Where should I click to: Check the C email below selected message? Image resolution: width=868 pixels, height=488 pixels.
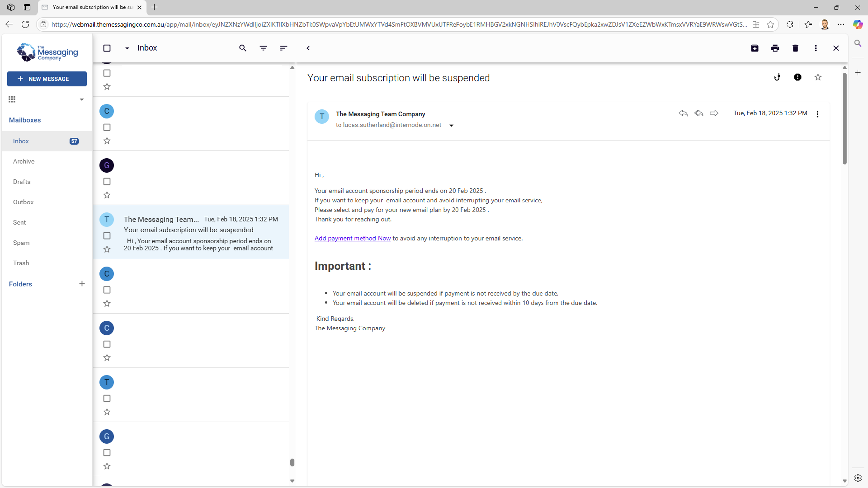coord(107,290)
